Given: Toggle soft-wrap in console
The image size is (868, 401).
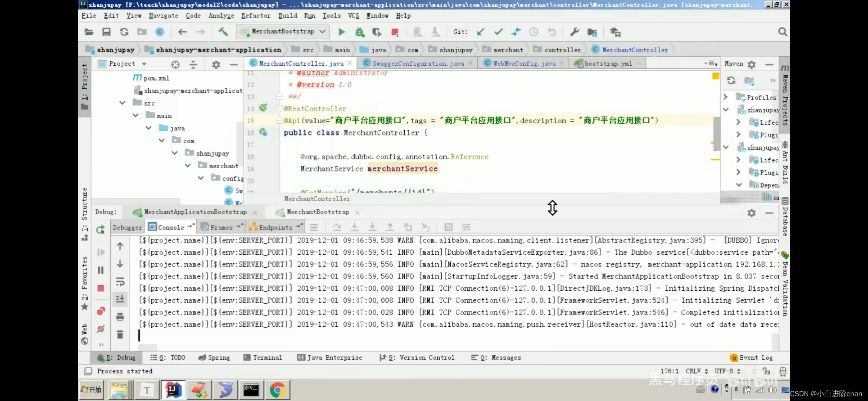Looking at the screenshot, I should (120, 281).
